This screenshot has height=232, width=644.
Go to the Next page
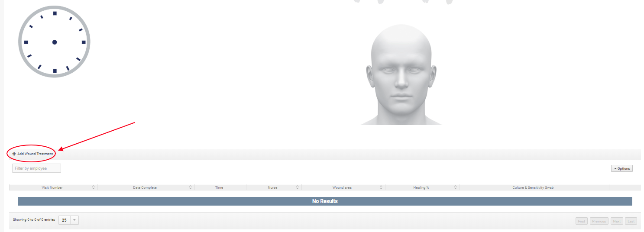click(616, 221)
